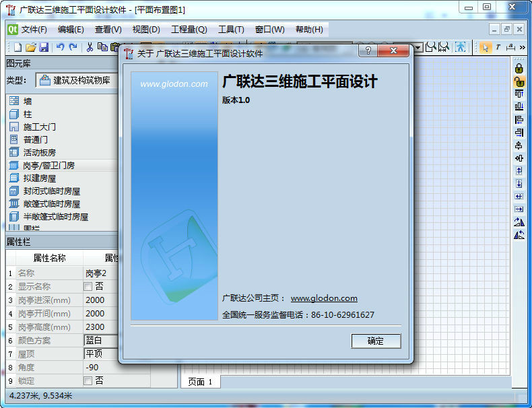This screenshot has height=408, width=532.
Task: Edit the 角度 value -90
Action: pyautogui.click(x=101, y=368)
